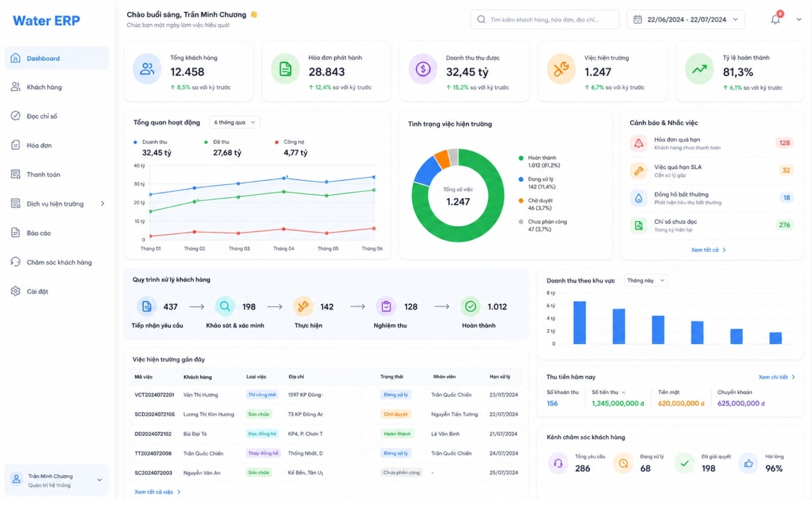The width and height of the screenshot is (812, 523).
Task: Click the Doanh thu thu được coin icon
Action: pos(423,69)
